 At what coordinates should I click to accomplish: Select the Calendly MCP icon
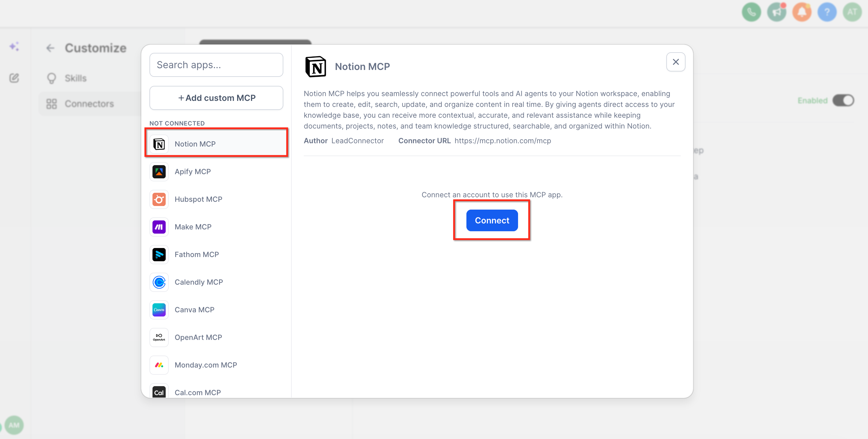point(159,283)
